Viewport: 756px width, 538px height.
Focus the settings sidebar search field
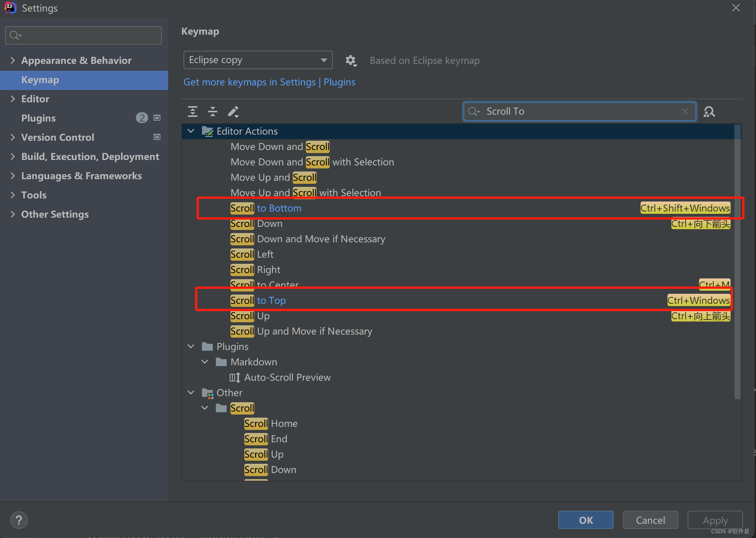point(88,35)
